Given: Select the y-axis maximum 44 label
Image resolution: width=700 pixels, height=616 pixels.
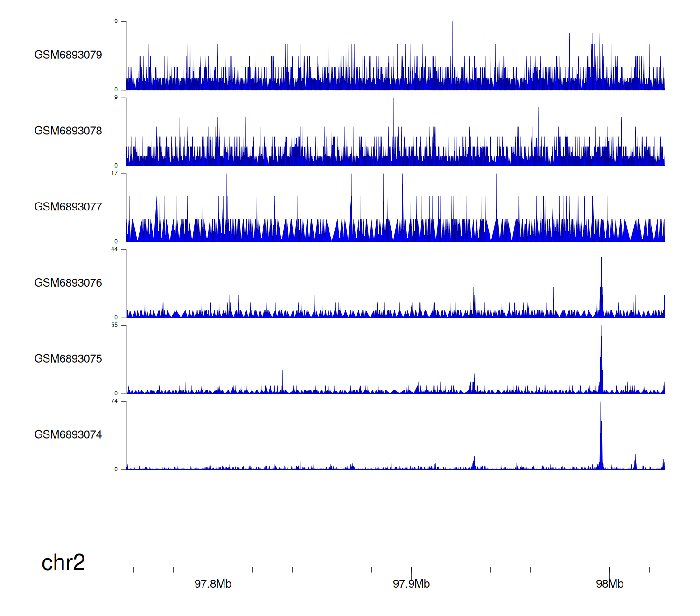Looking at the screenshot, I should (x=114, y=249).
